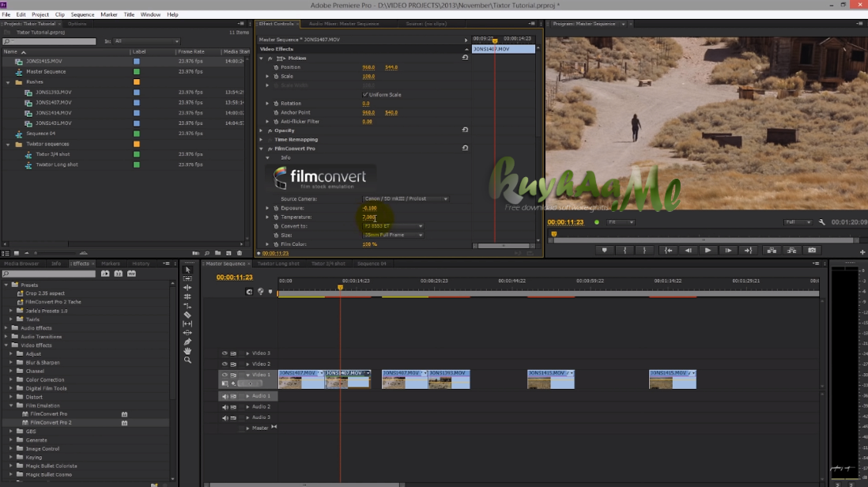Toggle Exposure animation stopwatch

tap(276, 208)
